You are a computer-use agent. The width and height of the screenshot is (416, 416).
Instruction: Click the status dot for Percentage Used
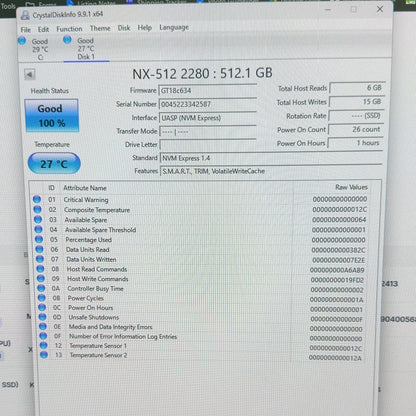click(x=39, y=239)
